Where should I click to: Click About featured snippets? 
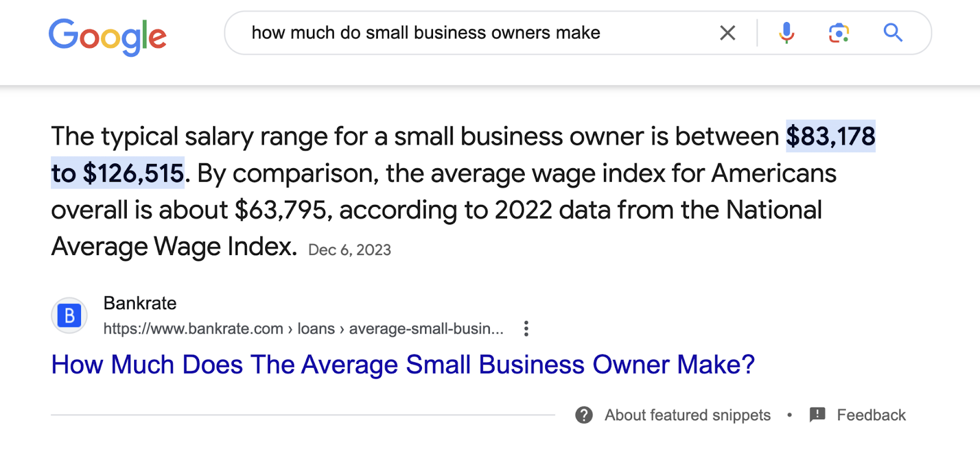(x=687, y=415)
